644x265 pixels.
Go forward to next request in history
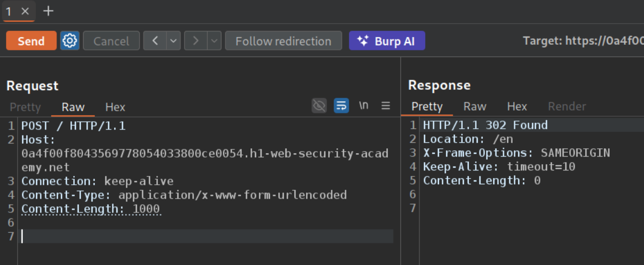click(196, 41)
